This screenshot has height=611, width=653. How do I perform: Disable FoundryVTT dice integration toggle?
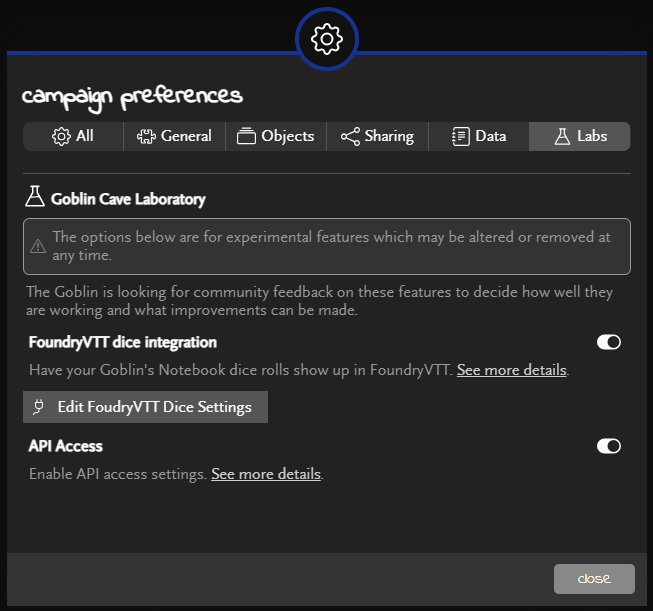coord(608,342)
